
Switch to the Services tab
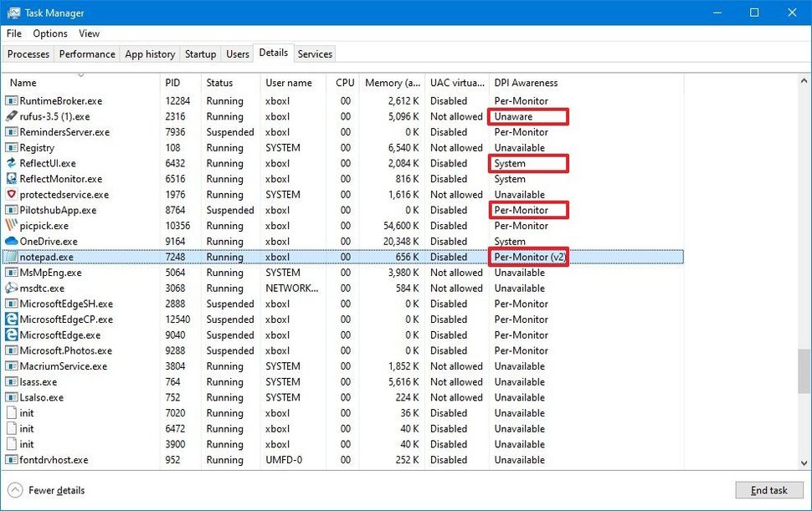315,54
